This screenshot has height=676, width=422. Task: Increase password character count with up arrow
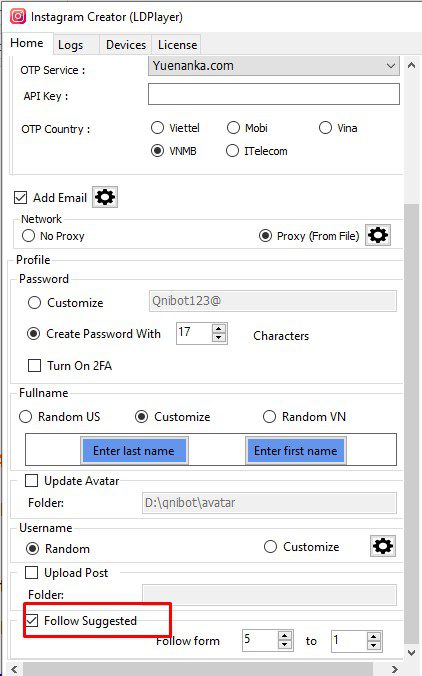pos(219,328)
